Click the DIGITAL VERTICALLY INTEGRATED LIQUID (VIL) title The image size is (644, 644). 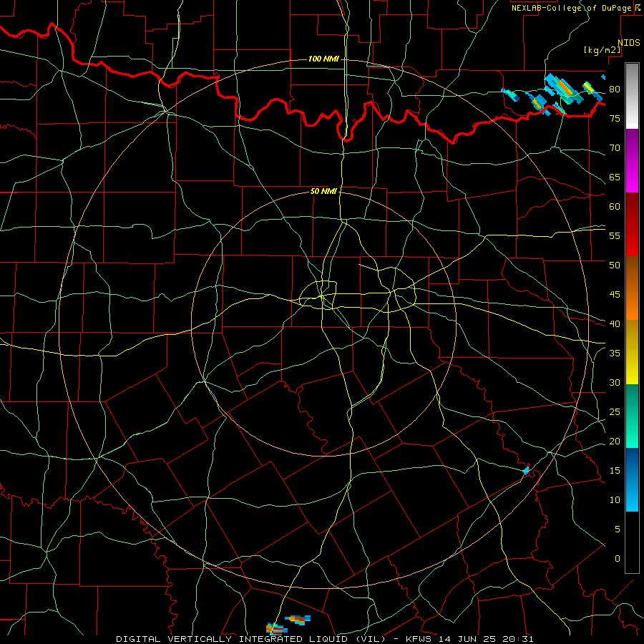point(251,639)
